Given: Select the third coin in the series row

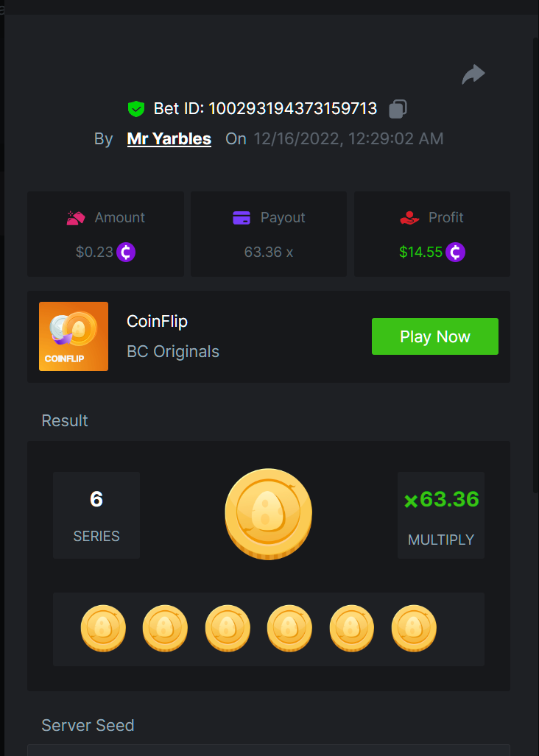Looking at the screenshot, I should 228,628.
